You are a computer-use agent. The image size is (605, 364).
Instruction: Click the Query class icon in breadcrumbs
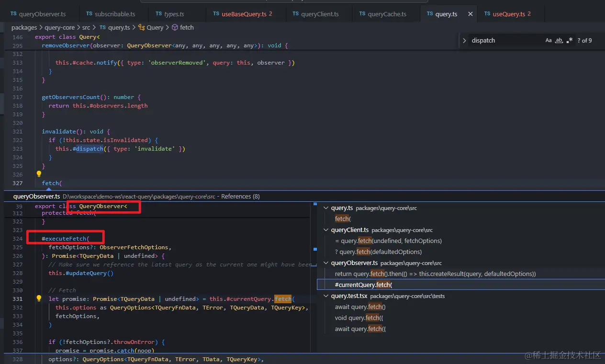click(x=142, y=28)
